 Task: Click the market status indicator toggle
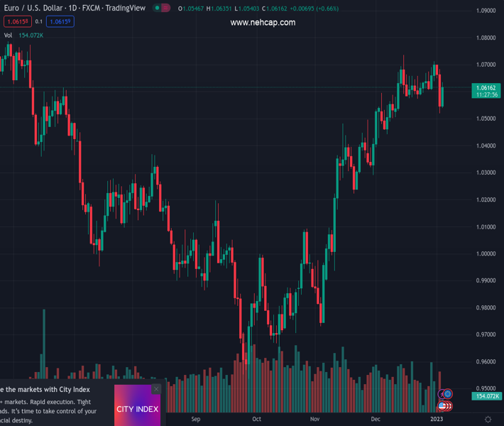(x=162, y=9)
